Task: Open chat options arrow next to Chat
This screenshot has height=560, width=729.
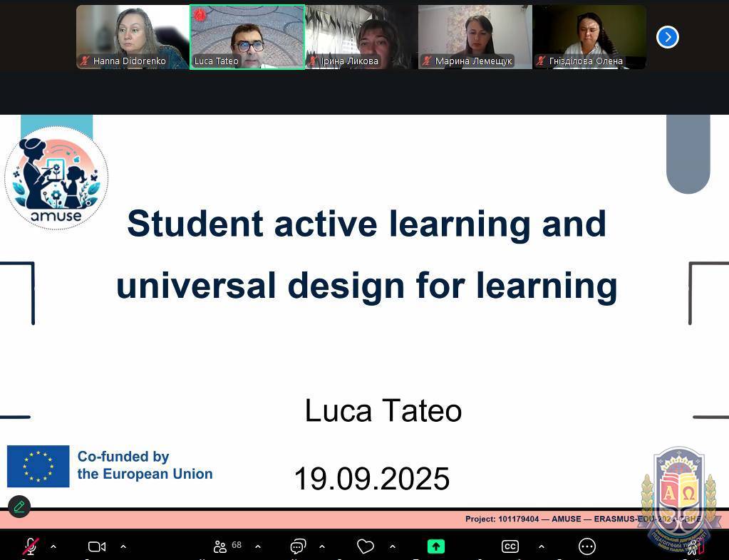Action: 322,546
